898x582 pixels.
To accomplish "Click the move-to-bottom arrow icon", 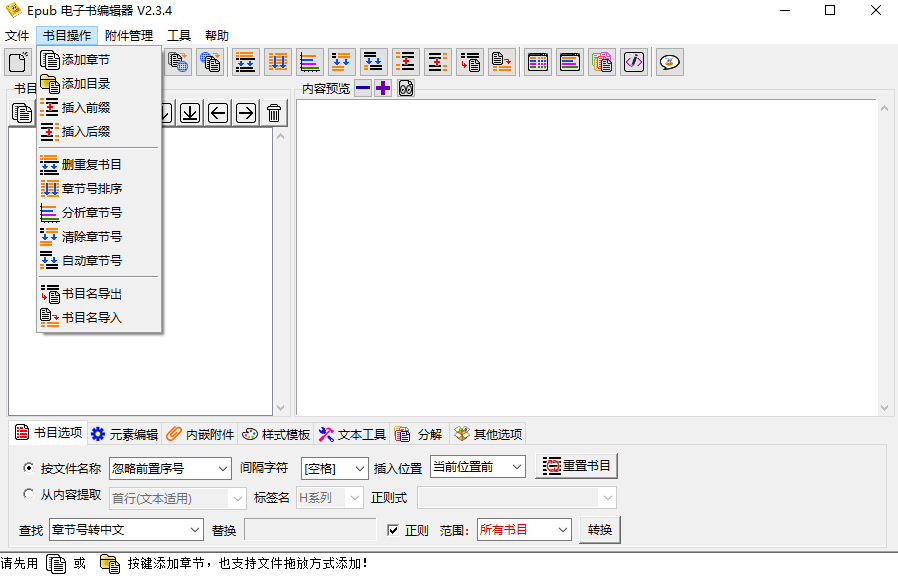I will (190, 113).
